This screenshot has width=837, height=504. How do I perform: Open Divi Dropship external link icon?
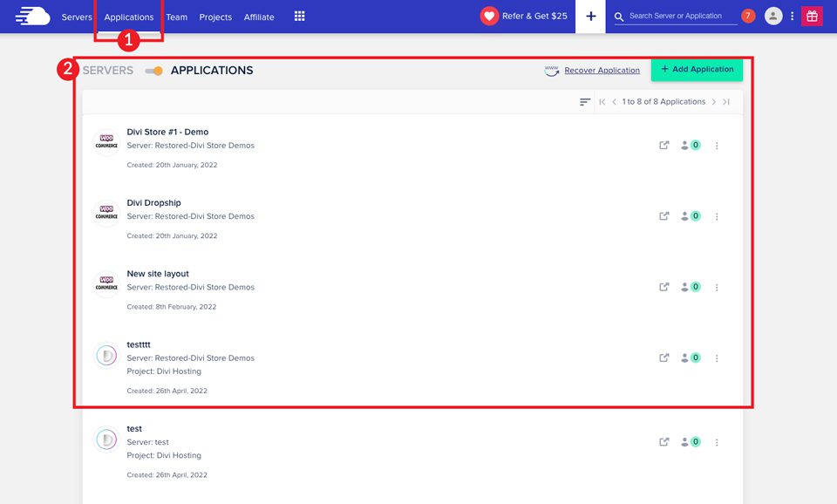664,216
